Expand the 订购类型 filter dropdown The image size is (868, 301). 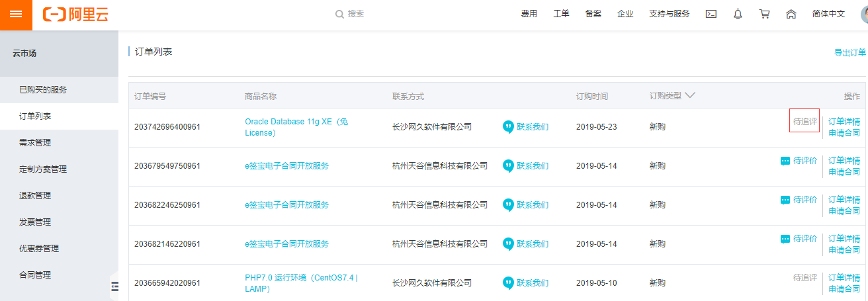(690, 96)
